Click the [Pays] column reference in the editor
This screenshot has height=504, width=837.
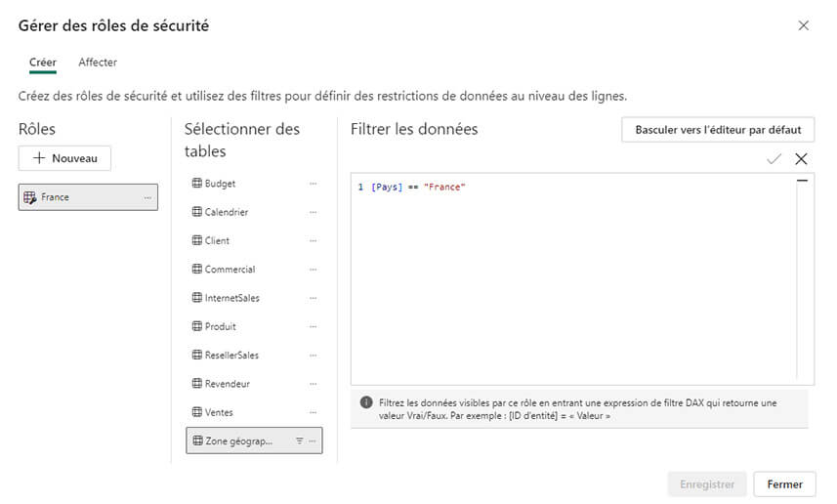(x=387, y=187)
